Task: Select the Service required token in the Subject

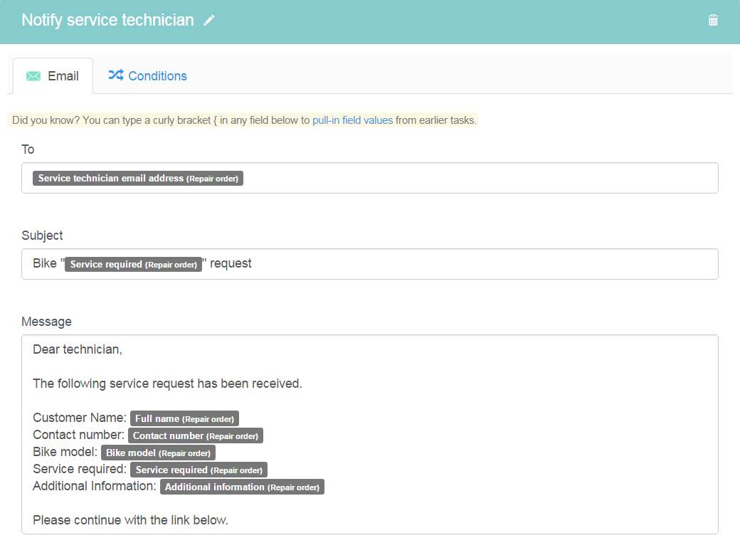Action: (x=133, y=264)
